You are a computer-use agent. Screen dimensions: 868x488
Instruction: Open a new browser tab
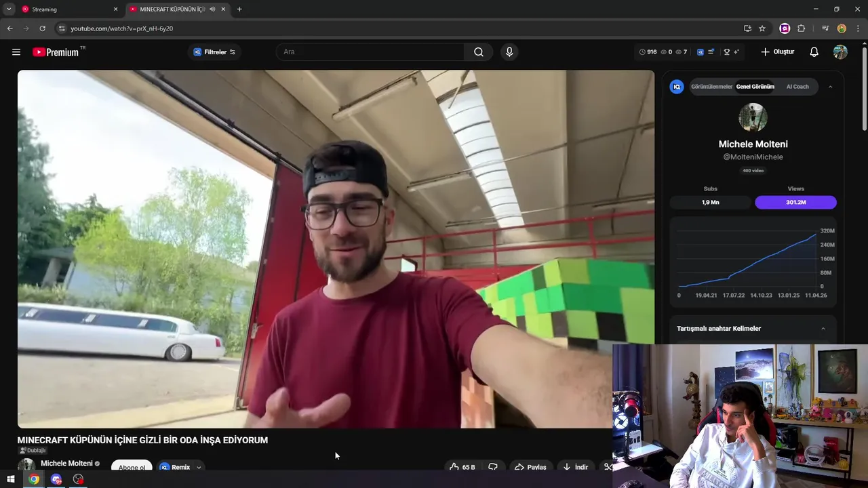[239, 9]
